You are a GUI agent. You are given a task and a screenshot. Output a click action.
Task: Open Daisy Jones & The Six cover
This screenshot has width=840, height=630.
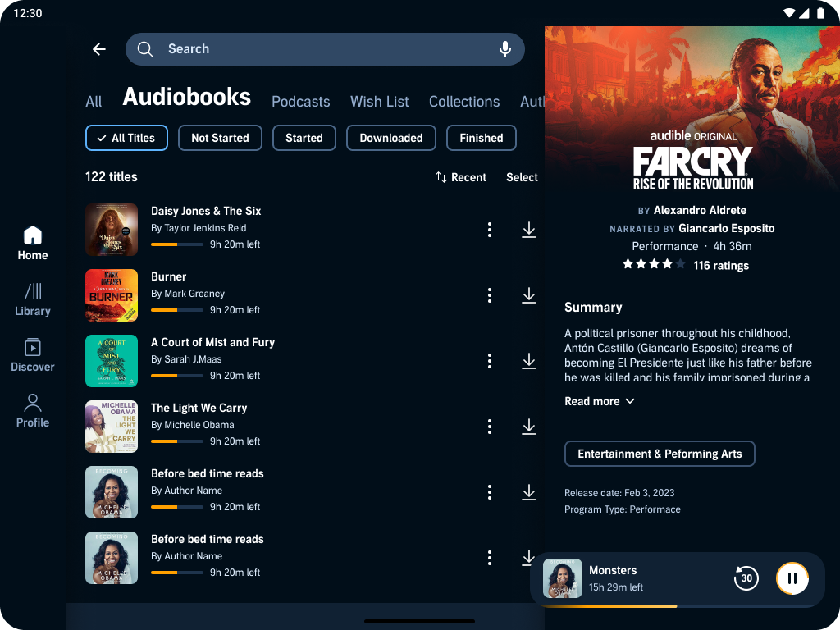tap(112, 230)
